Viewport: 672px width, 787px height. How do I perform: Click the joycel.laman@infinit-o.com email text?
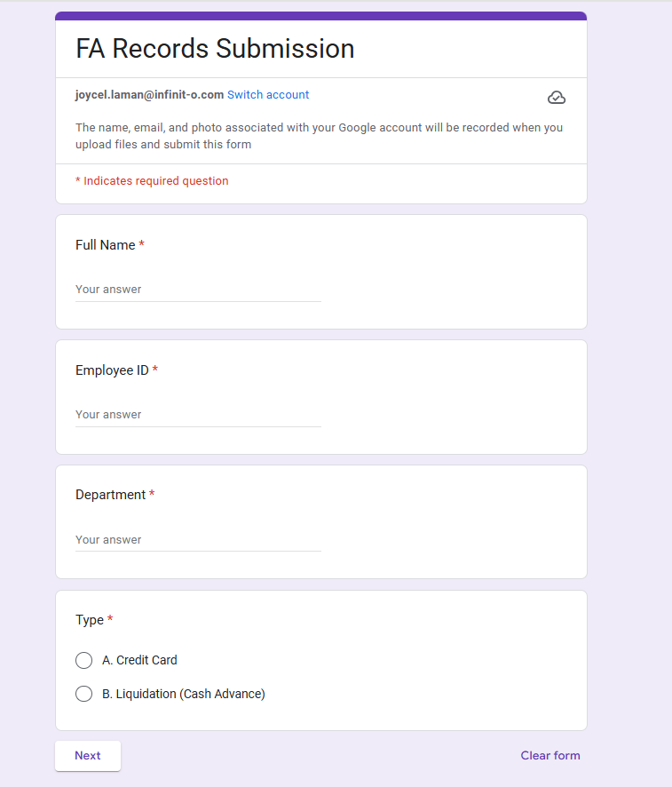149,95
